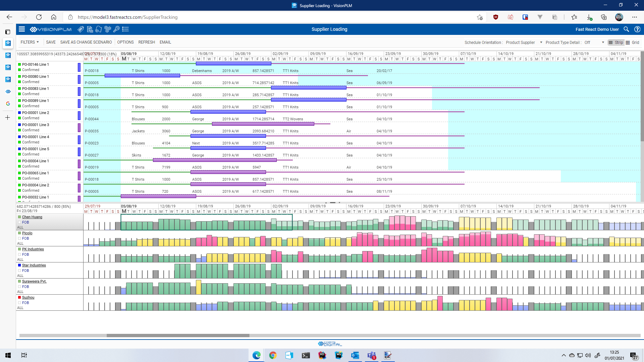Click OPTIONS in the toolbar
The image size is (644, 362).
125,42
